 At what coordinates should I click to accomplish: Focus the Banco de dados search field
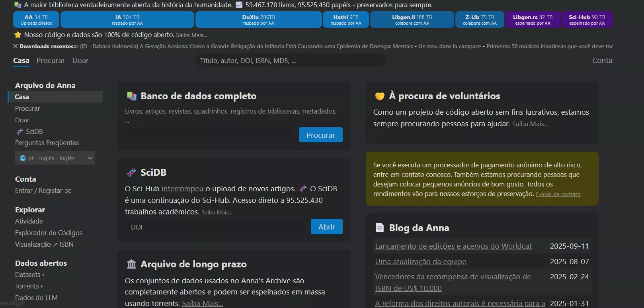210,135
